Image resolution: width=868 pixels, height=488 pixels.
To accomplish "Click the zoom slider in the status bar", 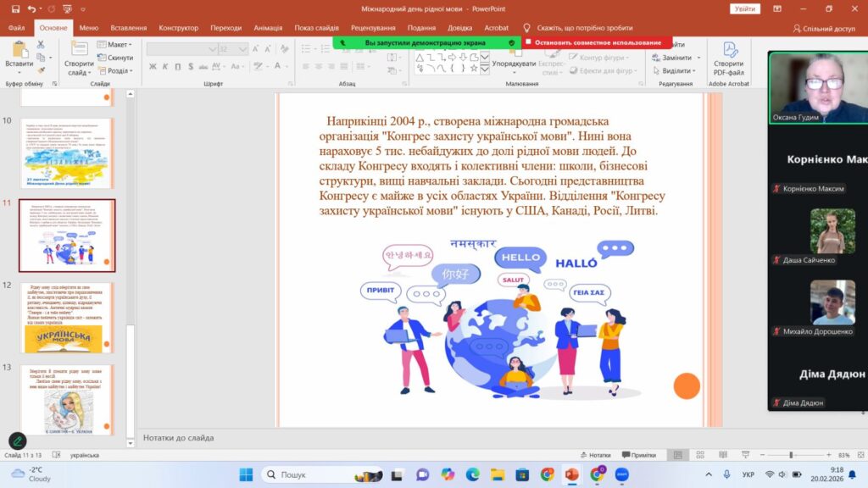I will click(x=792, y=455).
